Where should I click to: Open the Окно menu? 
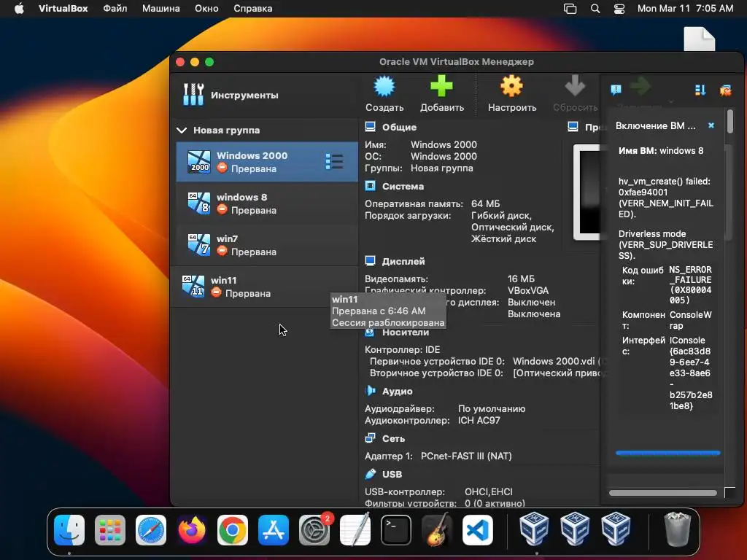point(206,9)
